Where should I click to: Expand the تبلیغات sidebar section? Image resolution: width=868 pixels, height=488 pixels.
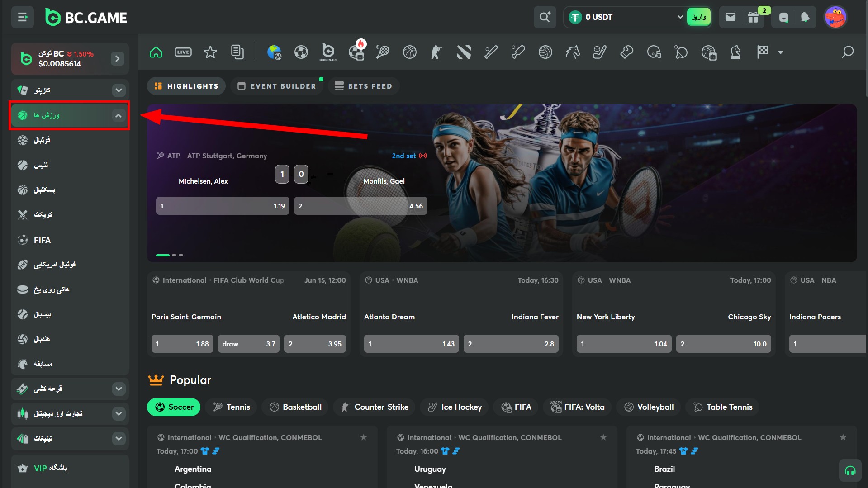point(119,438)
